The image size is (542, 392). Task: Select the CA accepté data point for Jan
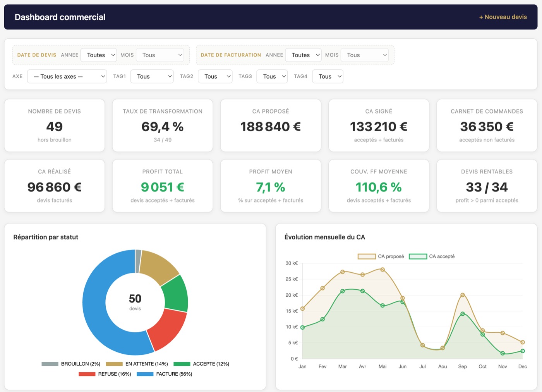click(x=302, y=327)
